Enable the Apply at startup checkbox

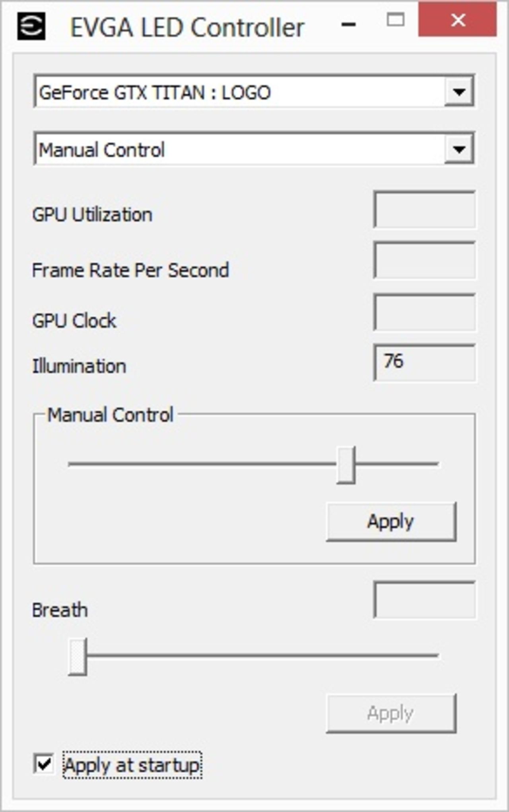[44, 764]
